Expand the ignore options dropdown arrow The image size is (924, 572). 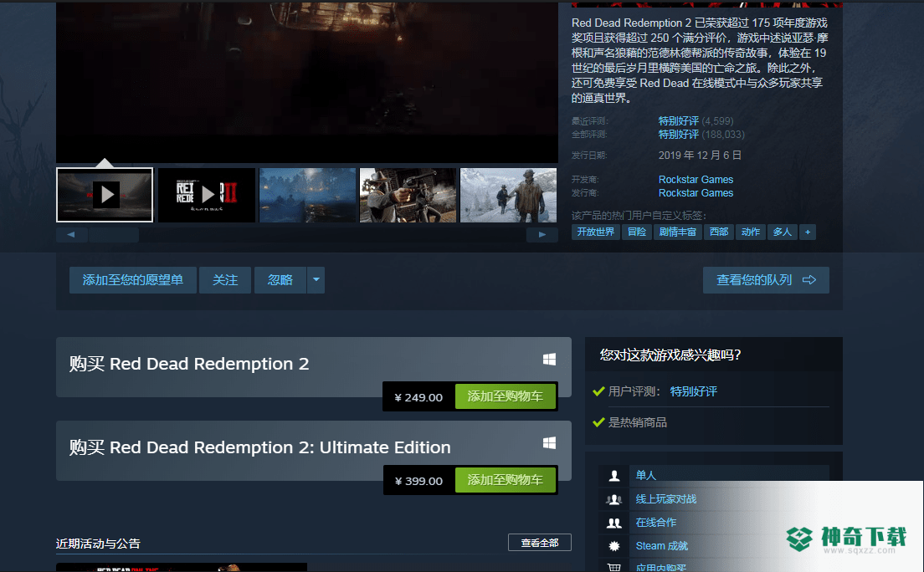point(316,280)
